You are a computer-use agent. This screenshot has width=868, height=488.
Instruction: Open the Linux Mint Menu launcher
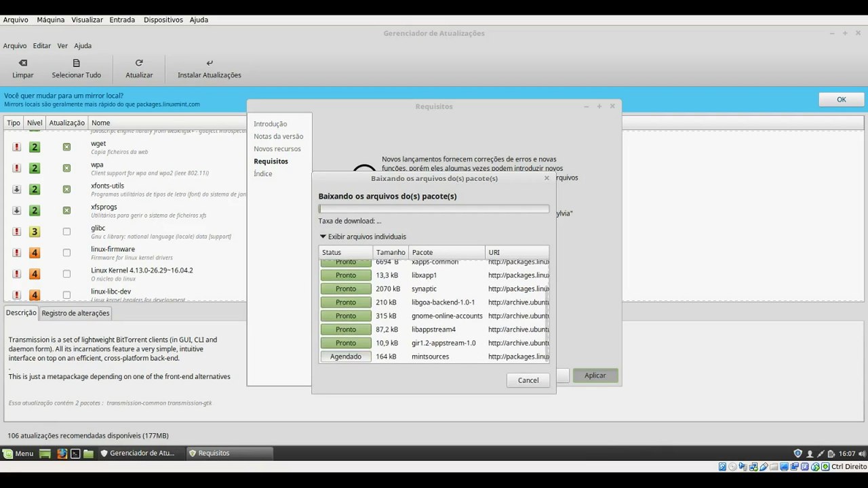(x=18, y=453)
